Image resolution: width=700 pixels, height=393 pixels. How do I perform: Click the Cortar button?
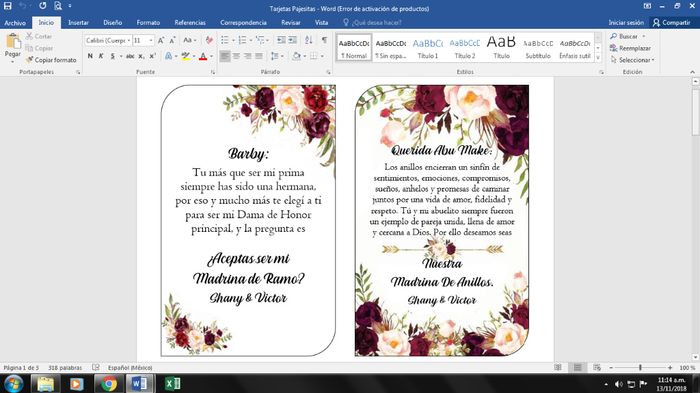39,36
